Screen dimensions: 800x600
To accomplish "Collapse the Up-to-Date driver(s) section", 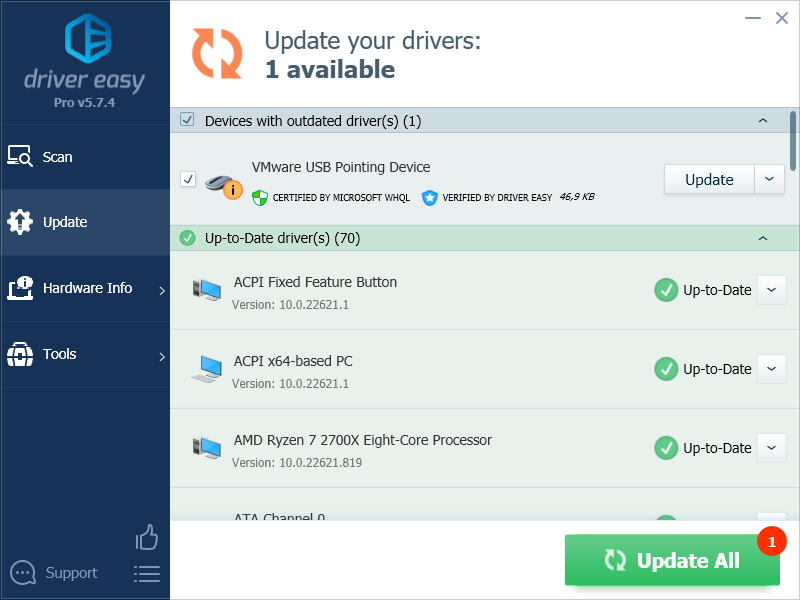I will coord(763,238).
